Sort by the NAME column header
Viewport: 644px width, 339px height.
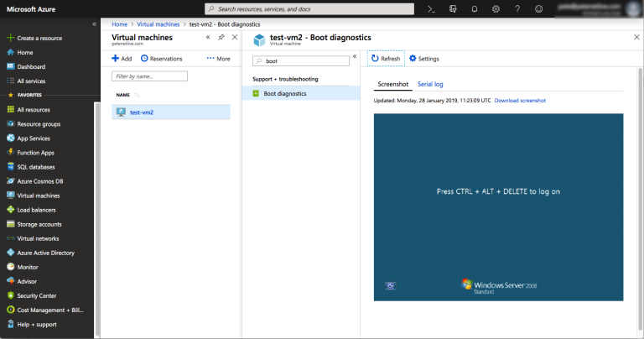click(122, 95)
